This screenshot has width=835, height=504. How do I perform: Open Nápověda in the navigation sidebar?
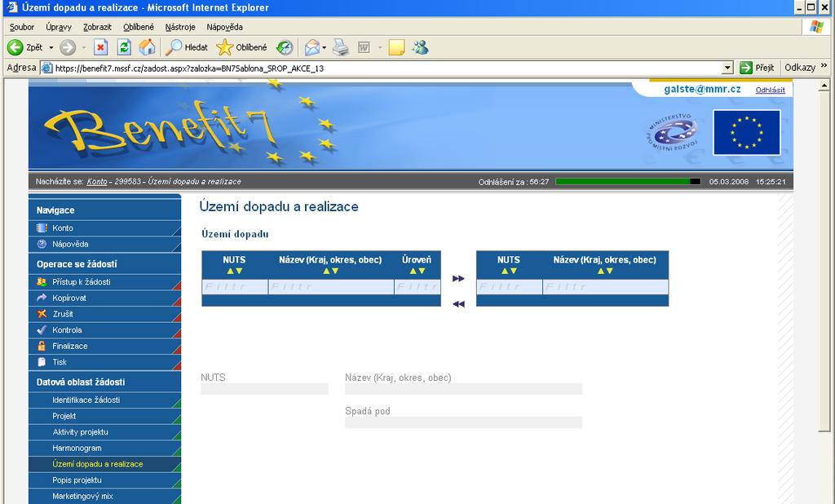(x=105, y=244)
